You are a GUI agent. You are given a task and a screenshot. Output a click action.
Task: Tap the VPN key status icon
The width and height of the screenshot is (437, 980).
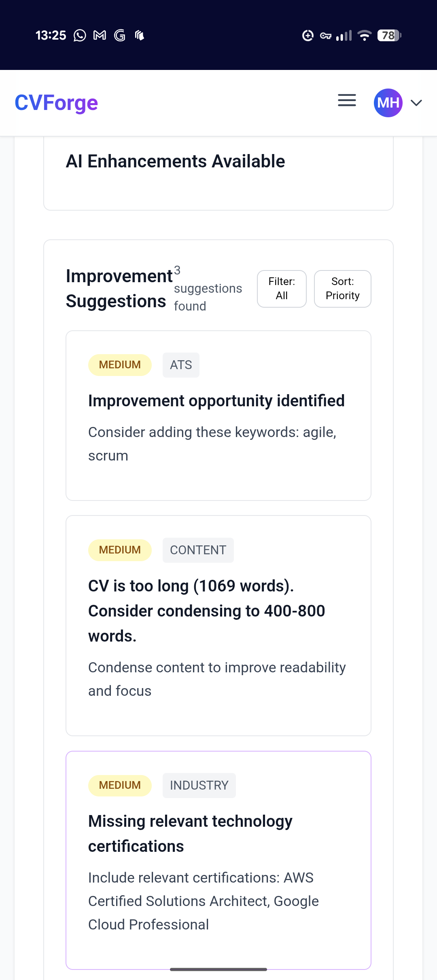point(326,36)
